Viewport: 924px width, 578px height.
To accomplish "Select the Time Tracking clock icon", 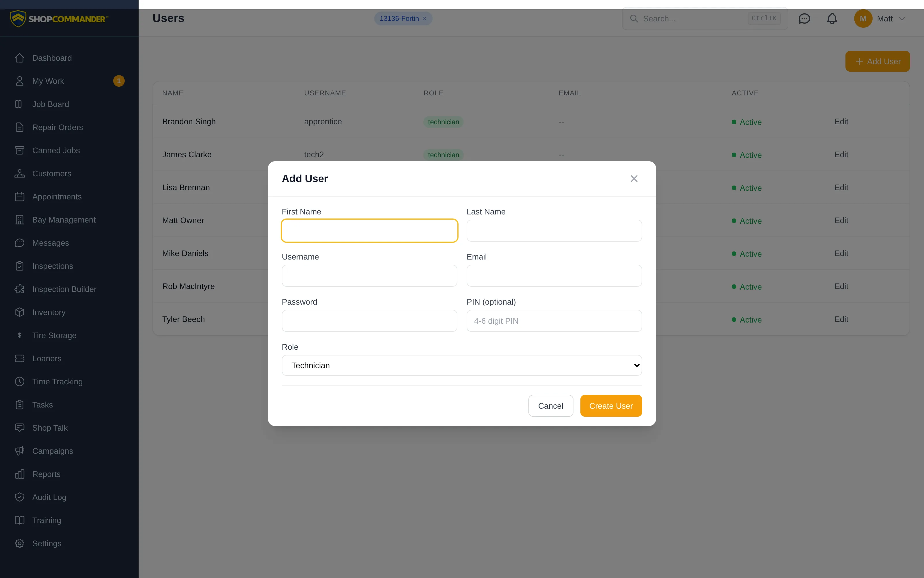I will 19,381.
